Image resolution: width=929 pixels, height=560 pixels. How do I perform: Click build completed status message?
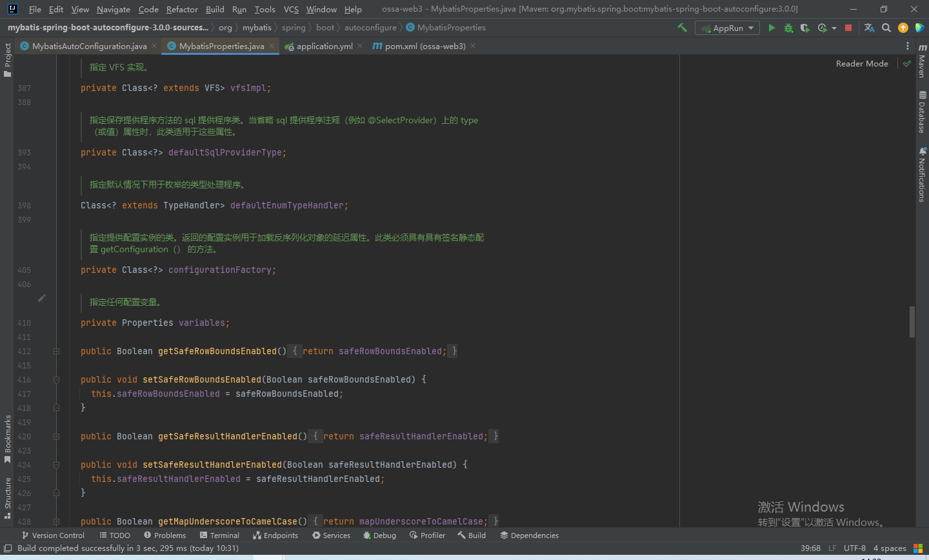coord(128,548)
